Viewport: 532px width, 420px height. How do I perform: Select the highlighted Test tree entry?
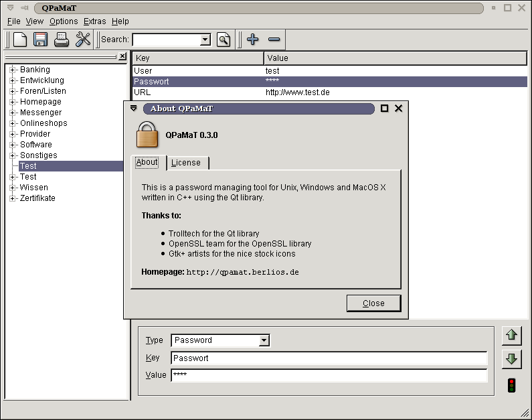71,166
